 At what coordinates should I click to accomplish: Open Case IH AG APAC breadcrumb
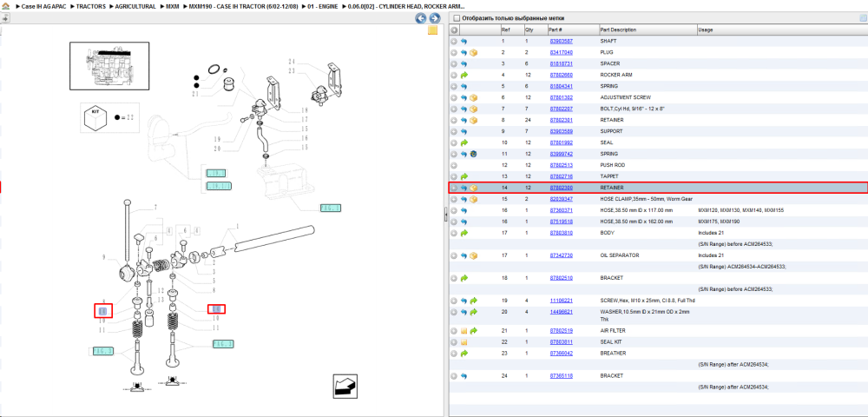[x=43, y=6]
